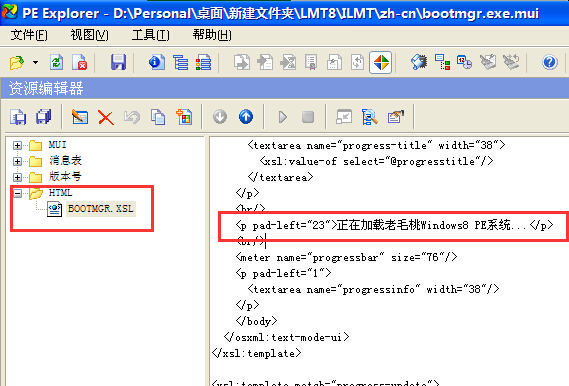Collapse the HTML folder node
Screen dimensions: 569x386
(x=17, y=193)
